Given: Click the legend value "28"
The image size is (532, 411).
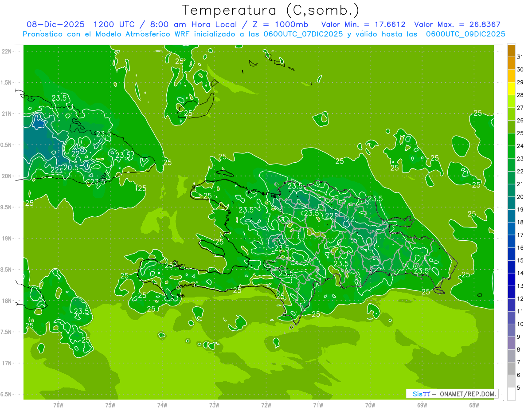Looking at the screenshot, I should point(520,95).
